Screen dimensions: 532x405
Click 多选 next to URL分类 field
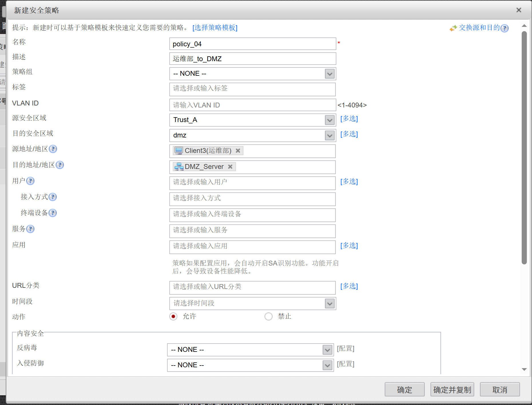(x=349, y=286)
